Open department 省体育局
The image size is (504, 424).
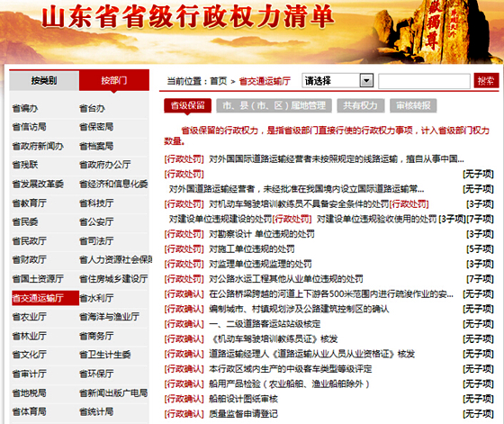(x=29, y=411)
